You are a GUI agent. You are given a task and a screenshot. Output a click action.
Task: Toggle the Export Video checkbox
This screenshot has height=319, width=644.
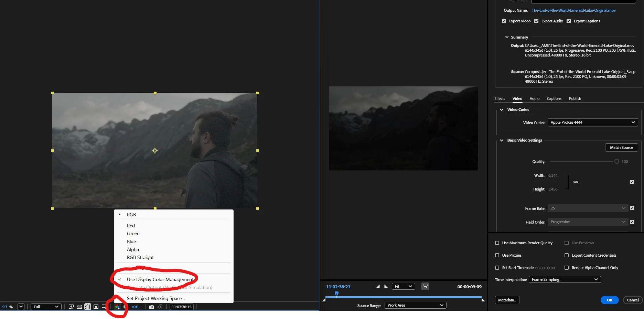point(504,21)
